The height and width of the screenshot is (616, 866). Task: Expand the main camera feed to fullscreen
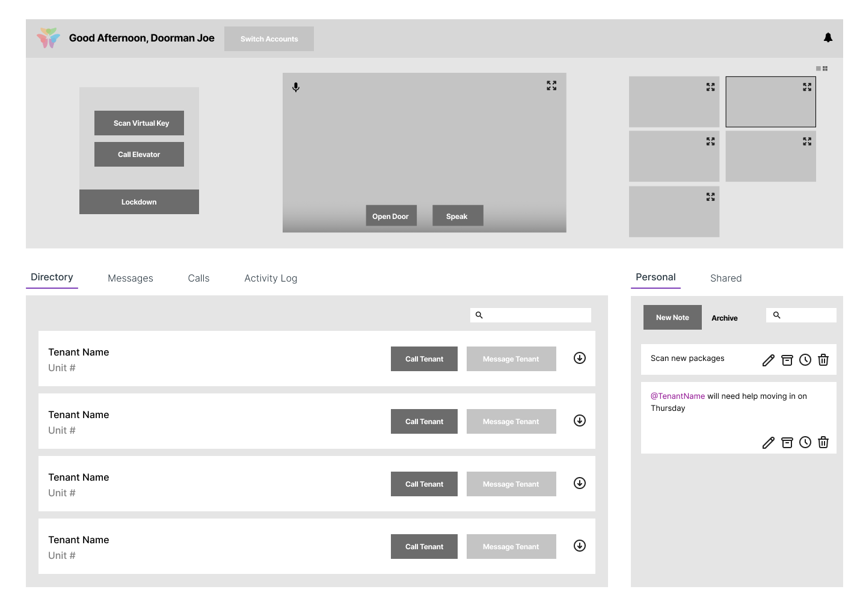[551, 86]
